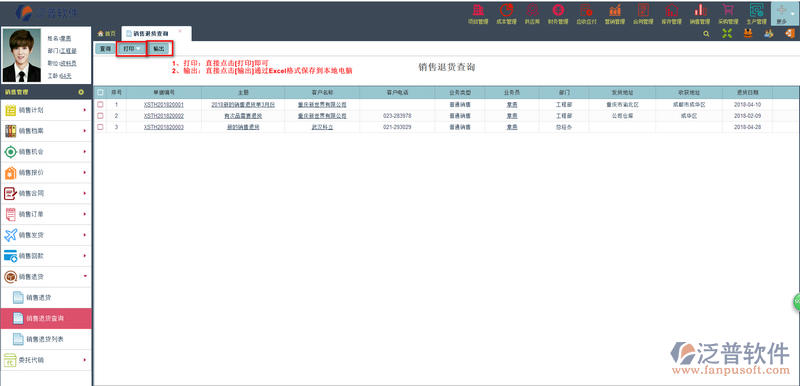Select 销售退货列表 in sidebar

click(x=46, y=339)
